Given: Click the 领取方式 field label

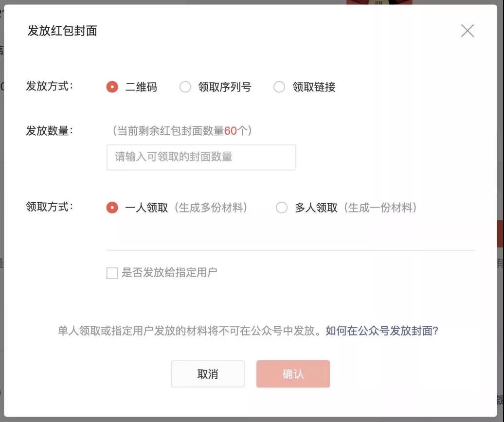Looking at the screenshot, I should (49, 207).
